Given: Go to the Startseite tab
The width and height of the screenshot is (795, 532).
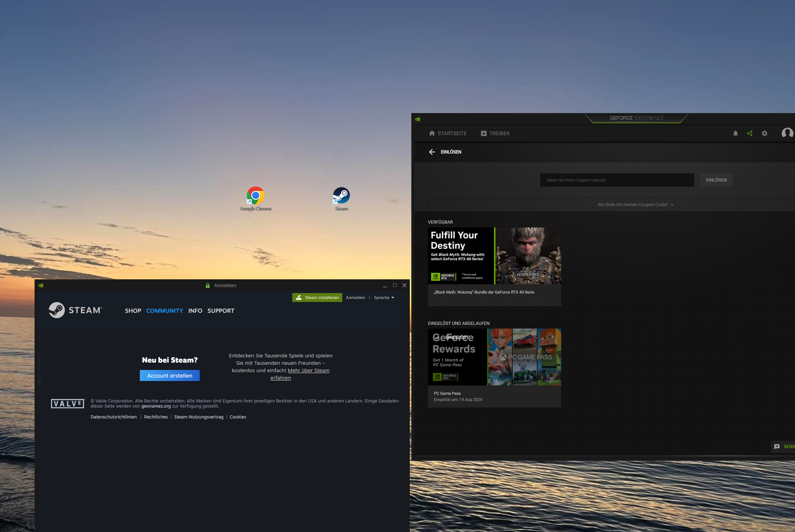Looking at the screenshot, I should coord(448,133).
